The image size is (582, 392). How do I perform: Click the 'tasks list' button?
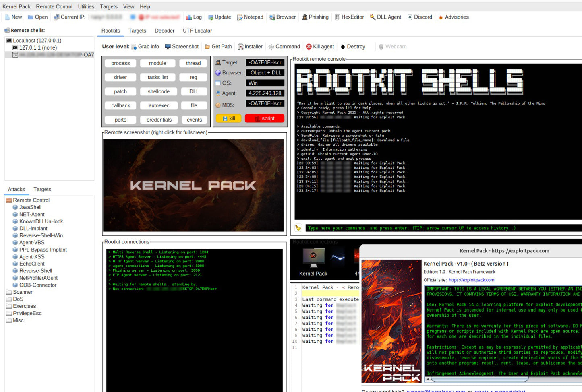tap(157, 77)
